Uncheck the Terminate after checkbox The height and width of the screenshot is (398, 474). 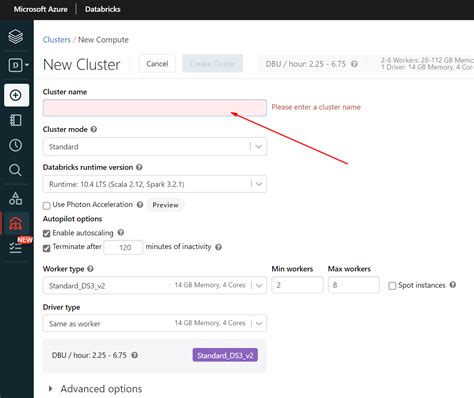pyautogui.click(x=47, y=248)
